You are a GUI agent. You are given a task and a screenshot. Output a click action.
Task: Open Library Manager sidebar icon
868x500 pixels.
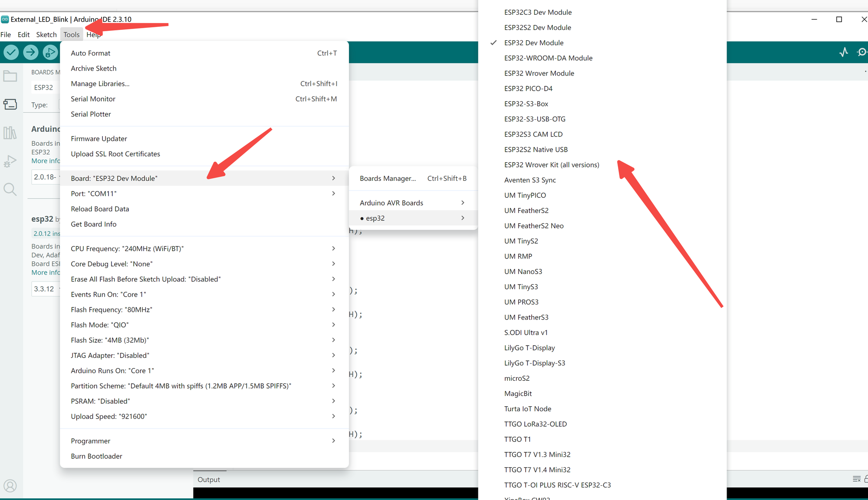click(10, 133)
